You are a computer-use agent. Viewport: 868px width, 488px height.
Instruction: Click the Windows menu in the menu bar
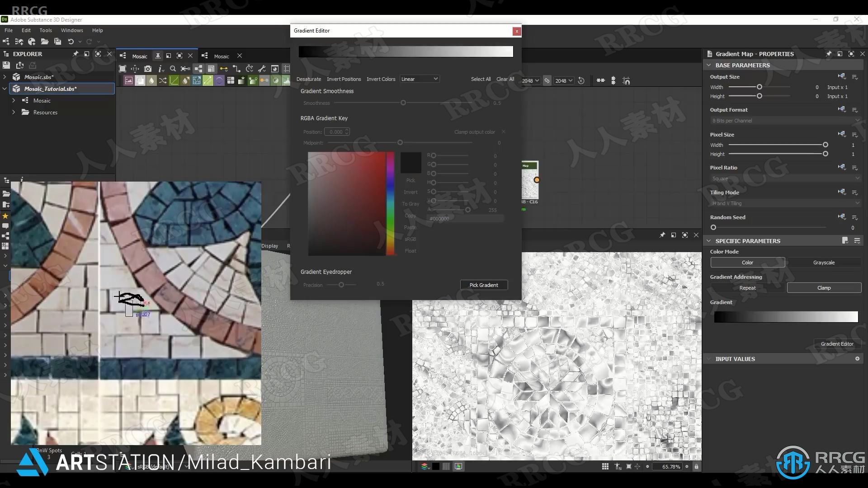[71, 30]
